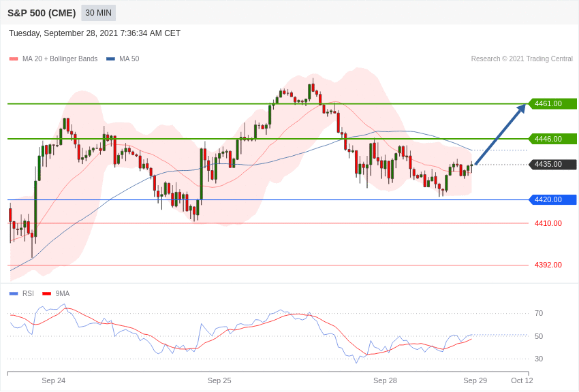Toggle MA 20 + Bollinger Bands legend label

(60, 59)
